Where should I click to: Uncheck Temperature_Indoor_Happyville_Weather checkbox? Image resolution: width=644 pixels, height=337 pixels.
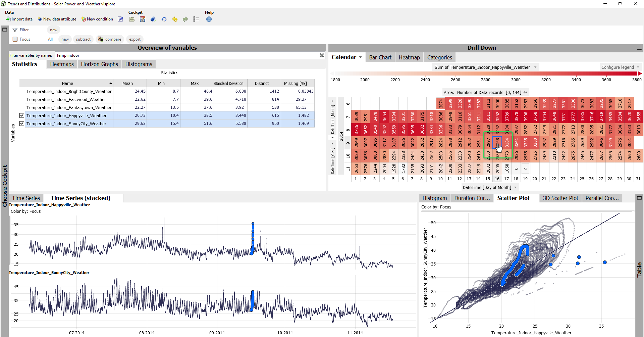(22, 115)
